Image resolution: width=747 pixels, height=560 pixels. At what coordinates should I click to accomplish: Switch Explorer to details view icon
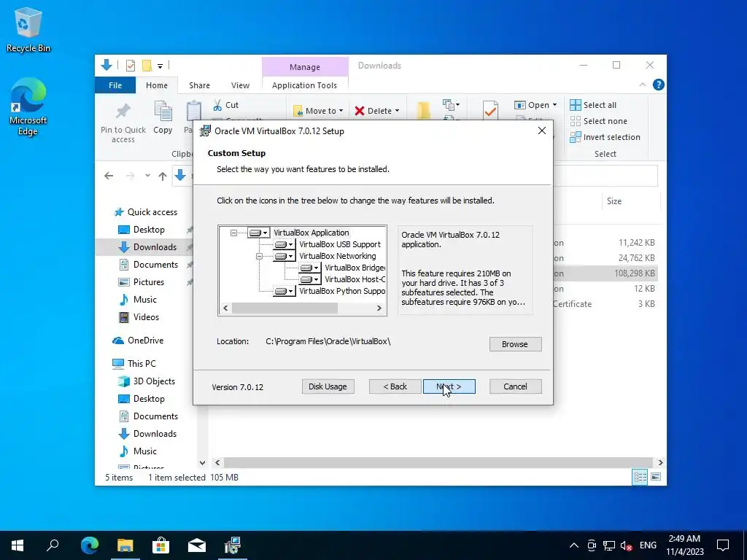640,477
